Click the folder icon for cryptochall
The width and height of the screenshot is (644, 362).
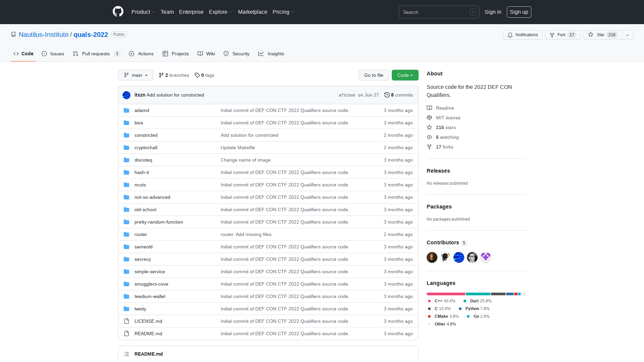126,147
